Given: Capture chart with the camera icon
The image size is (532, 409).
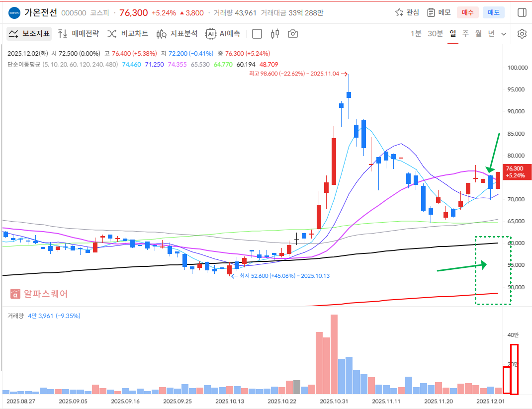Looking at the screenshot, I should [x=293, y=34].
